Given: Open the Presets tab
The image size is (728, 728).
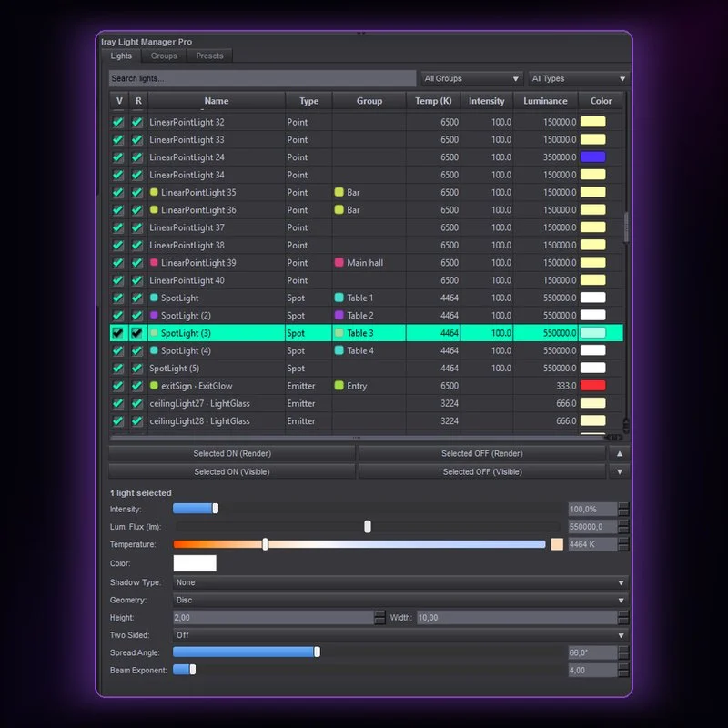Looking at the screenshot, I should pyautogui.click(x=209, y=56).
